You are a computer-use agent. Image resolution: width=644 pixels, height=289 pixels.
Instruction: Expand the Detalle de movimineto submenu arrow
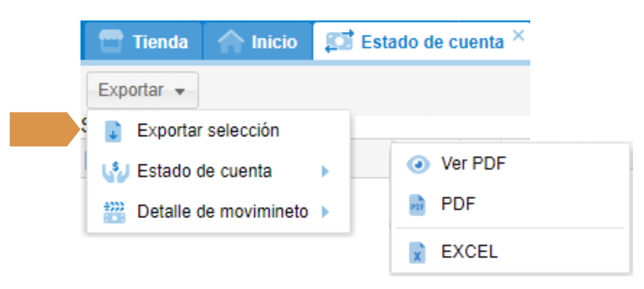pos(325,212)
